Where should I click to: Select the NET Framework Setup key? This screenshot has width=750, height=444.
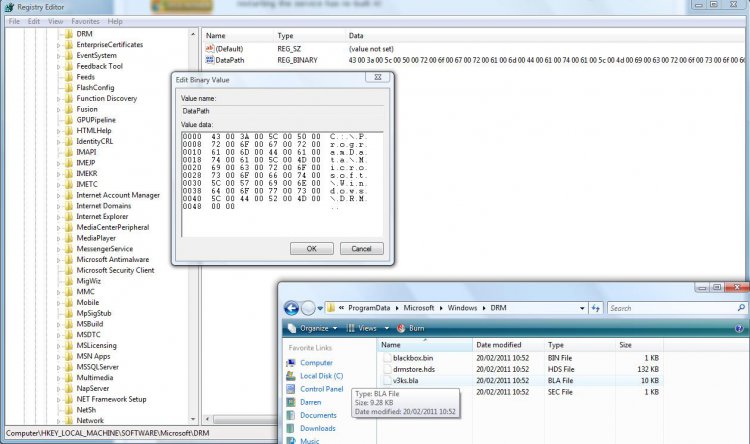point(111,399)
